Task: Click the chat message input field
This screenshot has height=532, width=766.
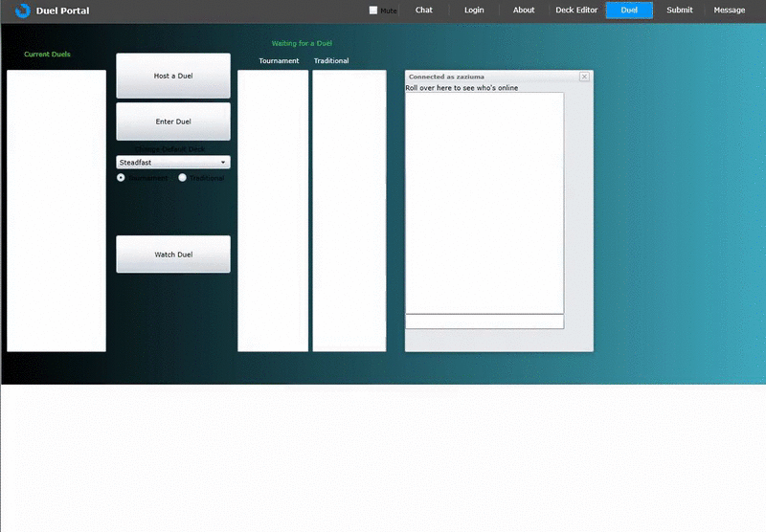Action: click(x=484, y=321)
